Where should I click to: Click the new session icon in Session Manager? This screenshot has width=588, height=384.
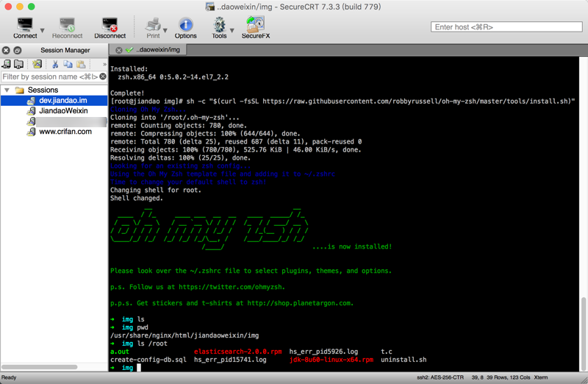[37, 64]
